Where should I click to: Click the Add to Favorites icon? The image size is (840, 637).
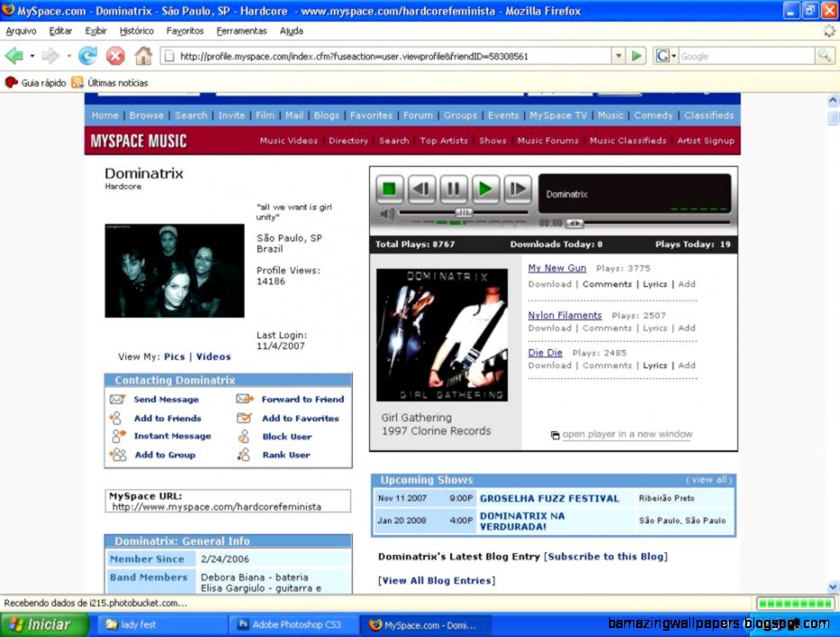245,418
